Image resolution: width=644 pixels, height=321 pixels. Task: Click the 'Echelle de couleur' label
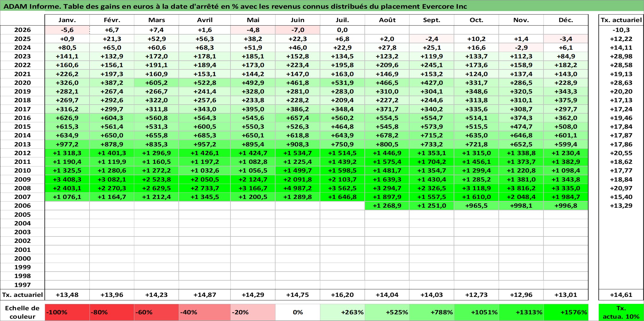22,312
